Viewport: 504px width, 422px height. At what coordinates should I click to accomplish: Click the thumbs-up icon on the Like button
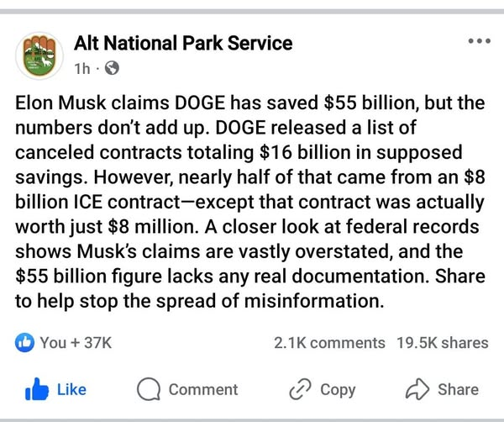point(36,389)
